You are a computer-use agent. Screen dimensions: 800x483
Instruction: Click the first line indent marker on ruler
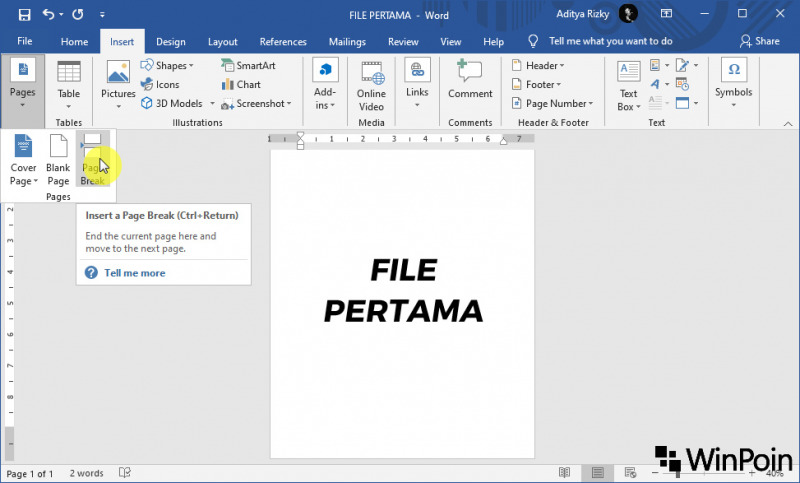pos(301,136)
